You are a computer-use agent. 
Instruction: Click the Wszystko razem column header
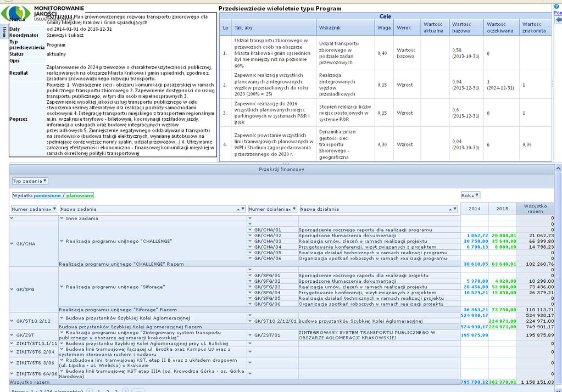click(535, 209)
